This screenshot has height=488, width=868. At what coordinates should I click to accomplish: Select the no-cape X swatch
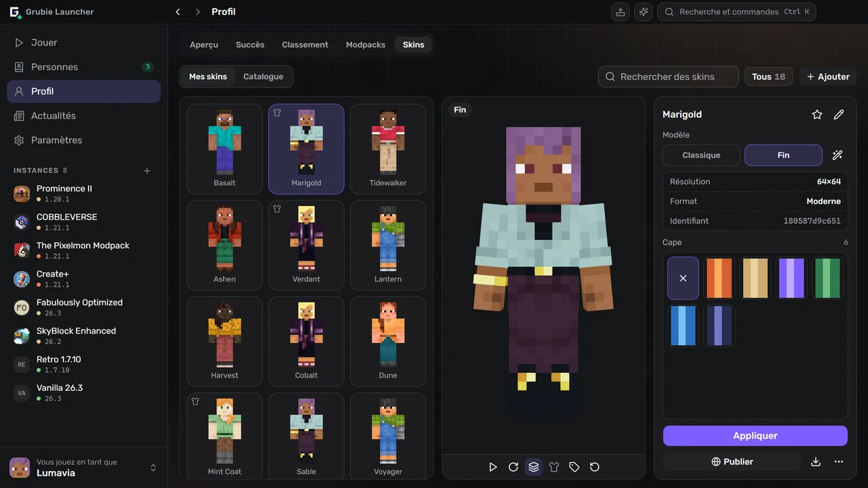683,278
